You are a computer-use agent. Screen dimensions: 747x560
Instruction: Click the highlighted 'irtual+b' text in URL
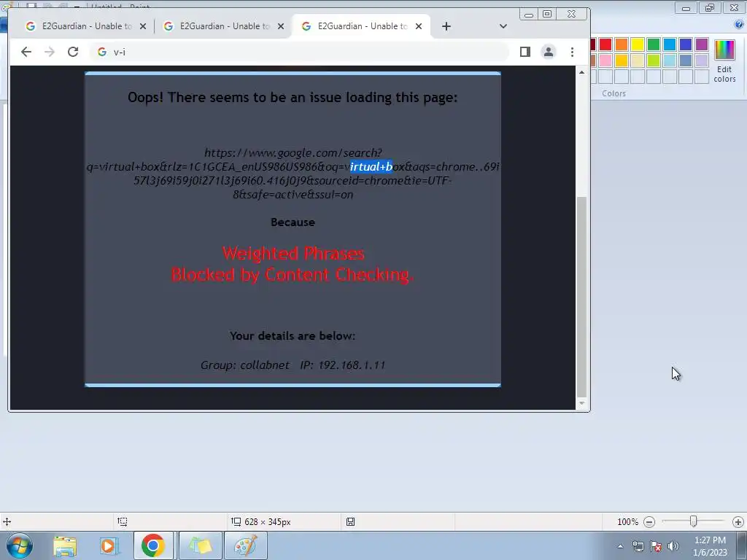pos(371,167)
